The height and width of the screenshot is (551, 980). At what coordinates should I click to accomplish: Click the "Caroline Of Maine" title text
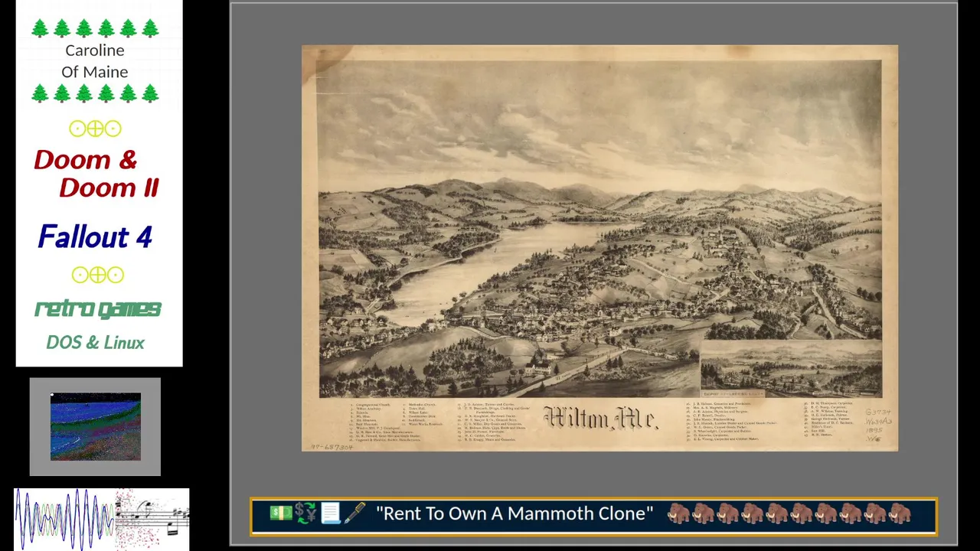(95, 61)
